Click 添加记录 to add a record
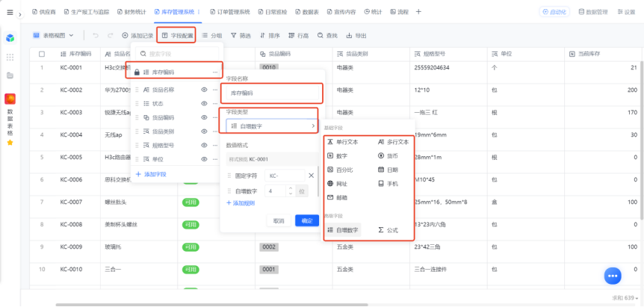This screenshot has width=644, height=307. tap(137, 36)
